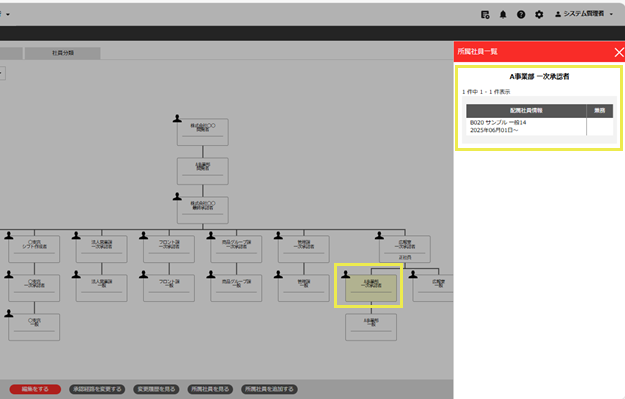Click person icon on top 株式会社○○ 管理者 node
This screenshot has width=625, height=399.
(x=177, y=118)
